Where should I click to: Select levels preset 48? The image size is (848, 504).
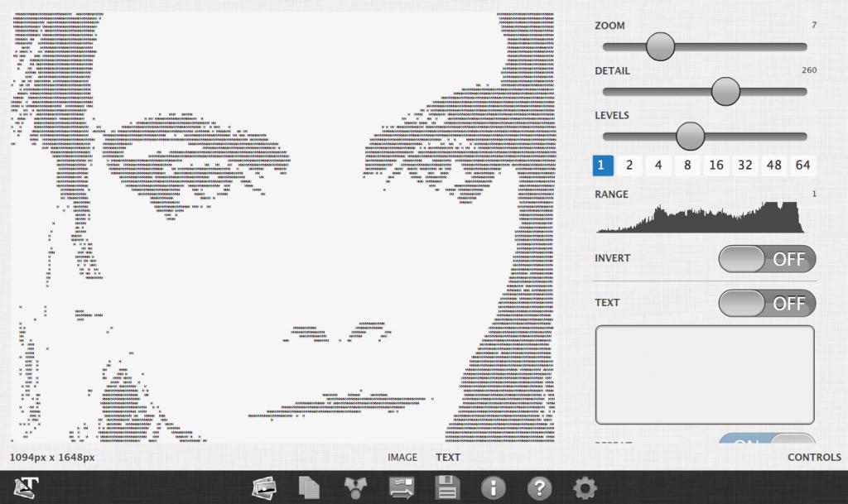click(774, 166)
